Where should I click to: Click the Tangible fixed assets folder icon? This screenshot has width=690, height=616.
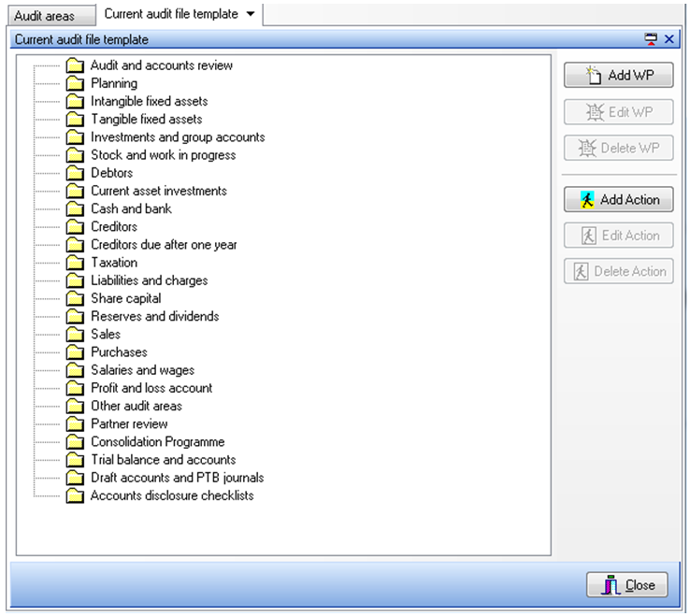click(75, 120)
